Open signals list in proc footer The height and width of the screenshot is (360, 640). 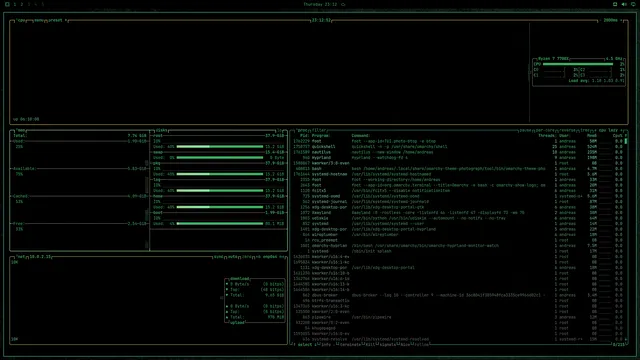pyautogui.click(x=387, y=344)
